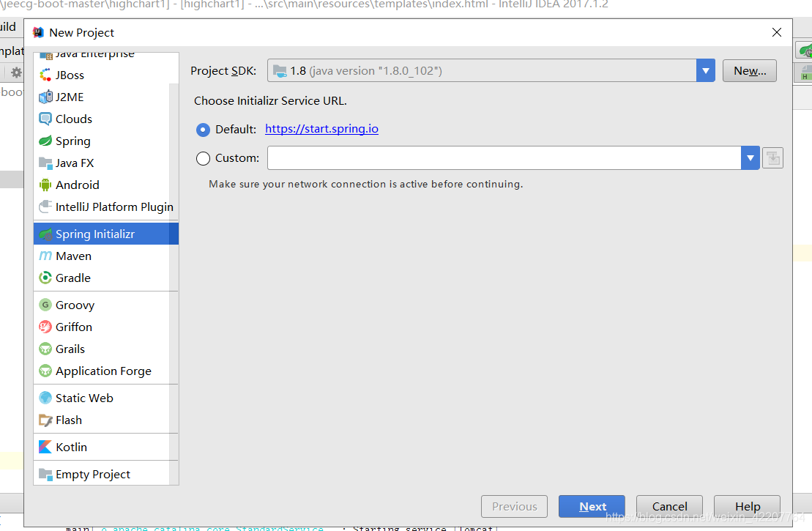The height and width of the screenshot is (531, 812).
Task: Choose the Gradle icon
Action: pyautogui.click(x=45, y=278)
